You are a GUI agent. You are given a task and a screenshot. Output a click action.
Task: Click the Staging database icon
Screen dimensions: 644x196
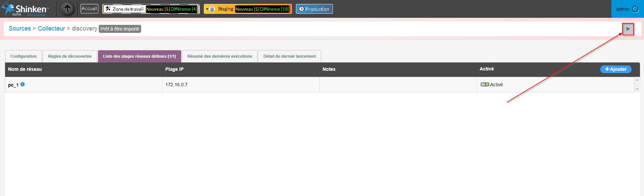coord(212,9)
